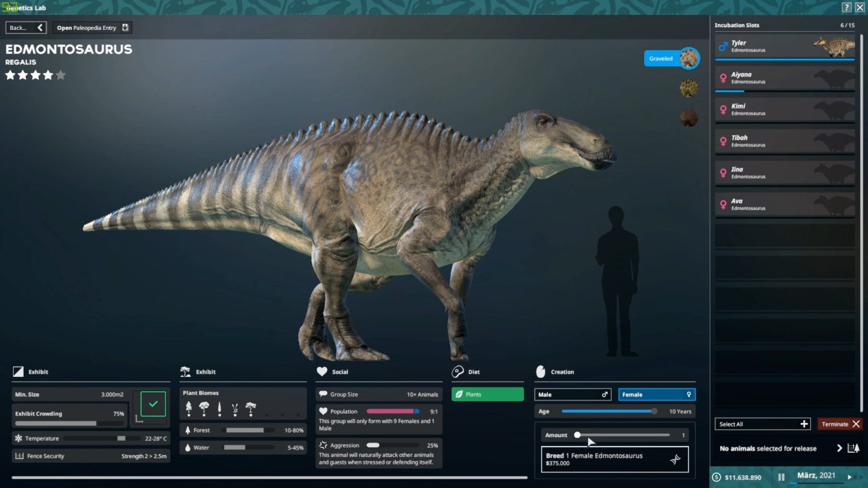Image resolution: width=868 pixels, height=488 pixels.
Task: Click the Plants diet tag
Action: pyautogui.click(x=488, y=394)
